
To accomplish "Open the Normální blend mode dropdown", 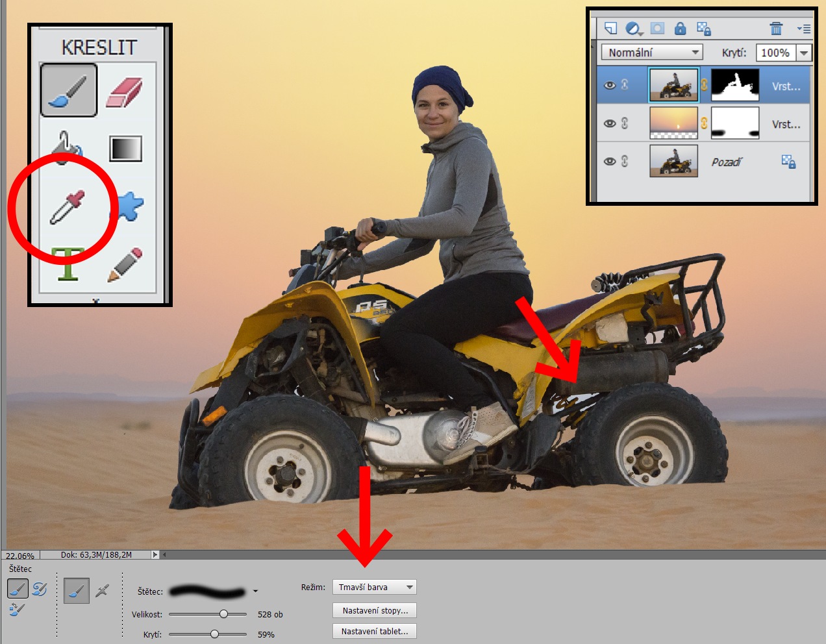I will (652, 53).
